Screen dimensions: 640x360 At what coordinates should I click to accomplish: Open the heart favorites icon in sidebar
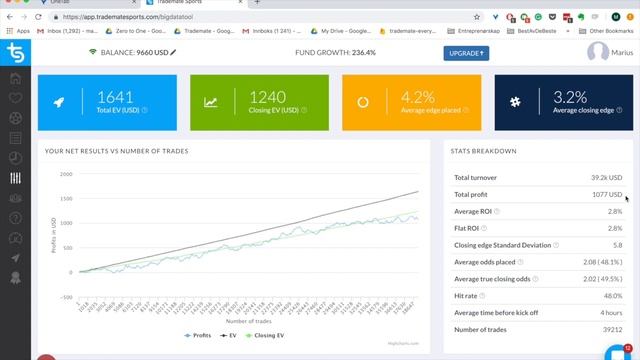click(x=16, y=98)
